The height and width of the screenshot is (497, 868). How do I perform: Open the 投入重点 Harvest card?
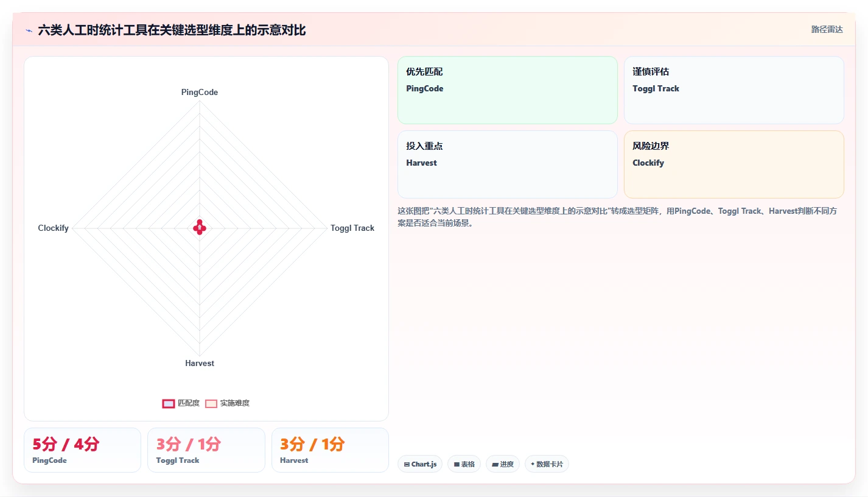click(508, 164)
